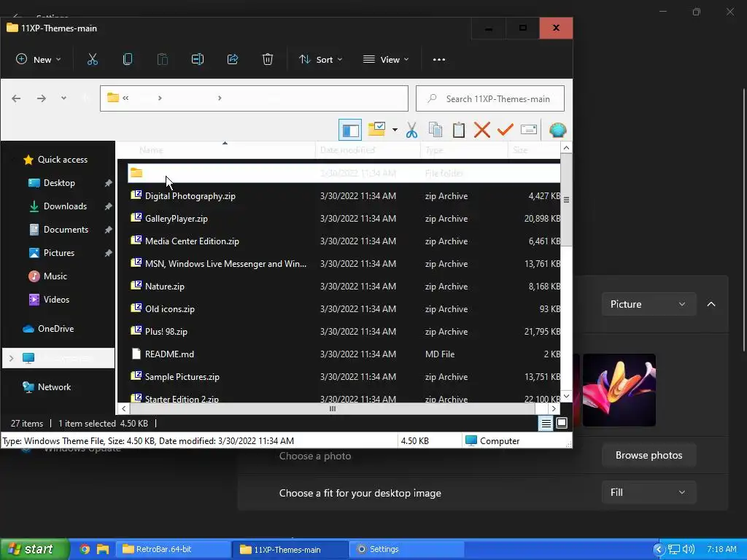
Task: Expand the selected computer tree node
Action: click(12, 358)
